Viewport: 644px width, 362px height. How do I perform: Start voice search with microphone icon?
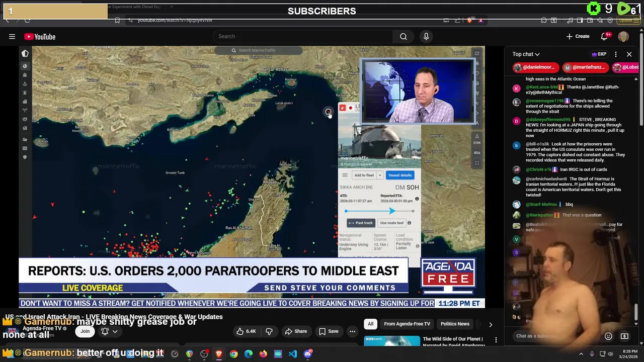pos(426,36)
